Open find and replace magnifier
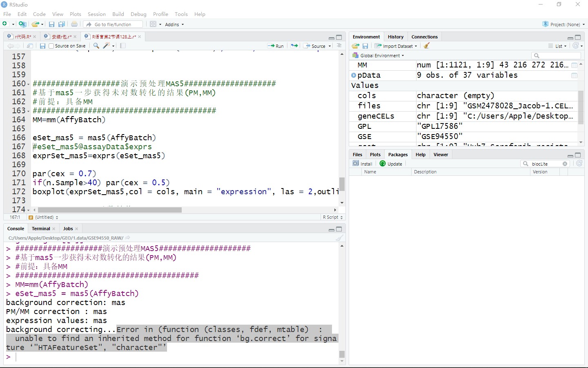The width and height of the screenshot is (588, 368). (x=96, y=46)
